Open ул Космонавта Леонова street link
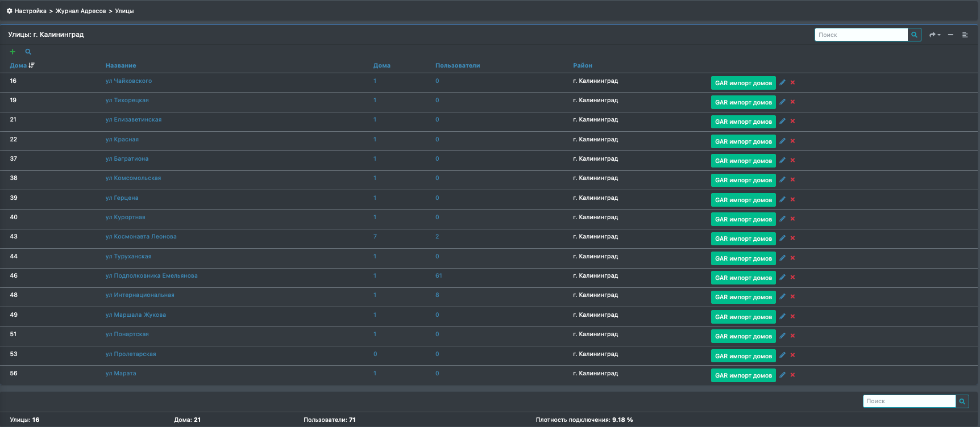980x427 pixels. [x=141, y=236]
